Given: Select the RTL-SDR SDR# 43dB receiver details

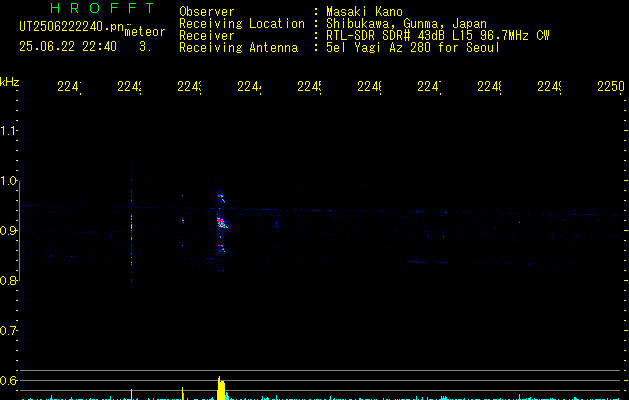Looking at the screenshot, I should pos(438,36).
